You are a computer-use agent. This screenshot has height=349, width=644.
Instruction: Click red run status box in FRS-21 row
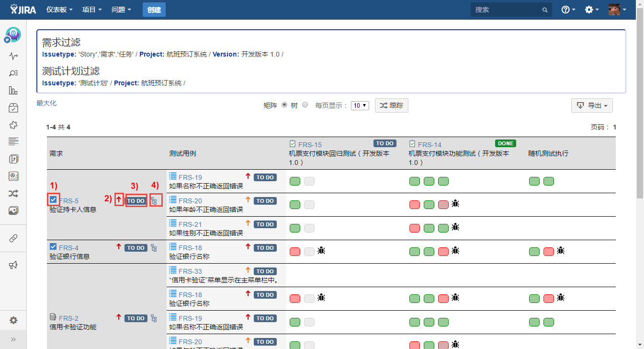coord(415,228)
